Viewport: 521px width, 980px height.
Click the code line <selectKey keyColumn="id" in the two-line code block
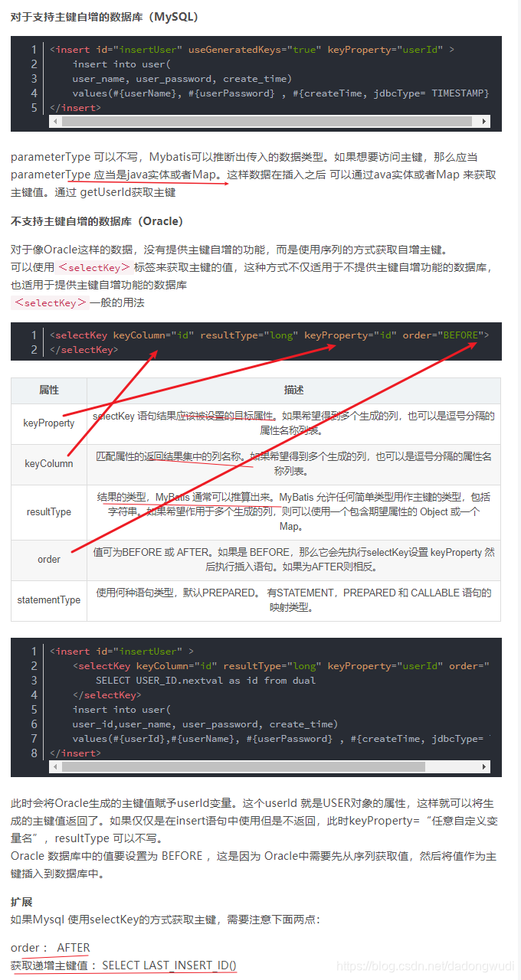(269, 335)
